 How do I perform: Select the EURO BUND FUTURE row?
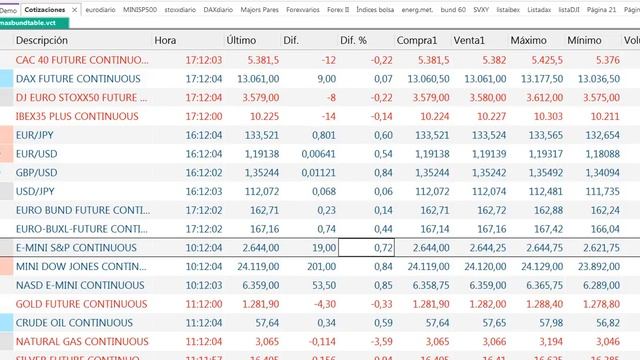(320, 210)
